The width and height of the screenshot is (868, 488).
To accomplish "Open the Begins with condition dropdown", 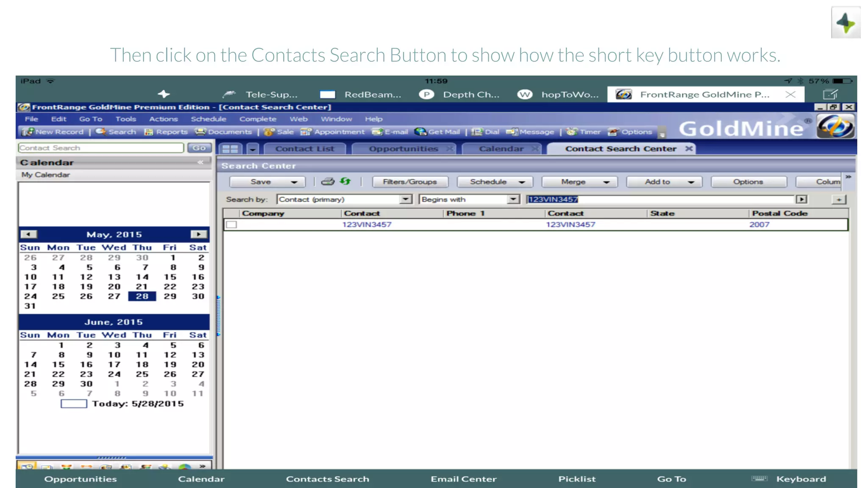I will click(513, 199).
